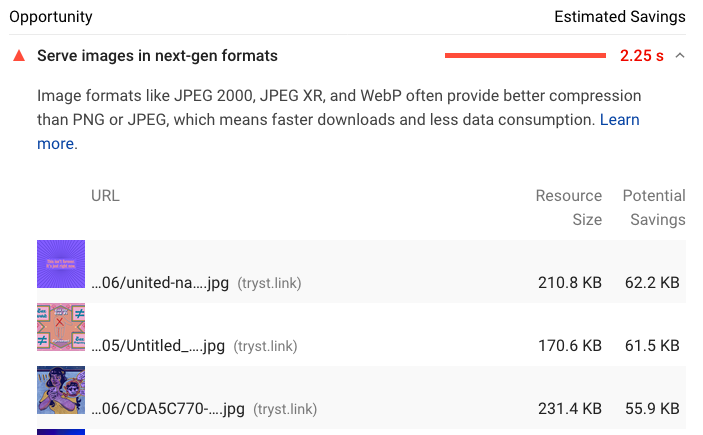The width and height of the screenshot is (703, 435).
Task: Click the URL column header
Action: [x=105, y=196]
